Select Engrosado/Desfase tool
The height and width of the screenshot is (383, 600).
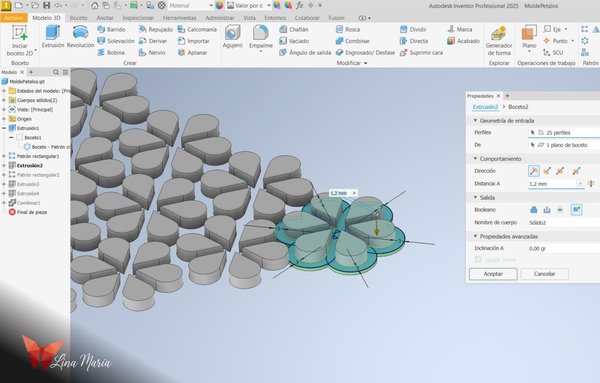[x=365, y=52]
